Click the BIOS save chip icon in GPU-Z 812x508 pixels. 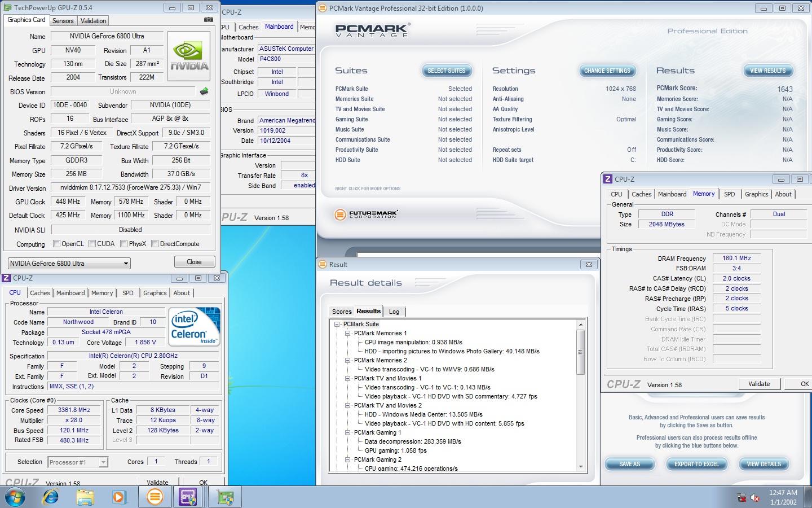[x=204, y=91]
